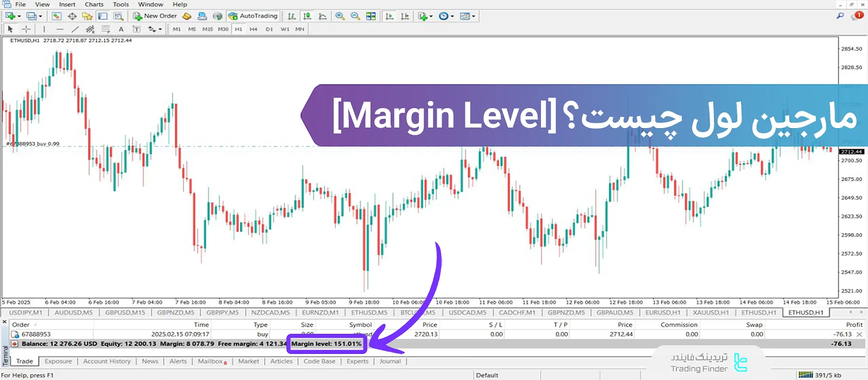Open the XAUUSD,H1 chart tab

point(711,313)
